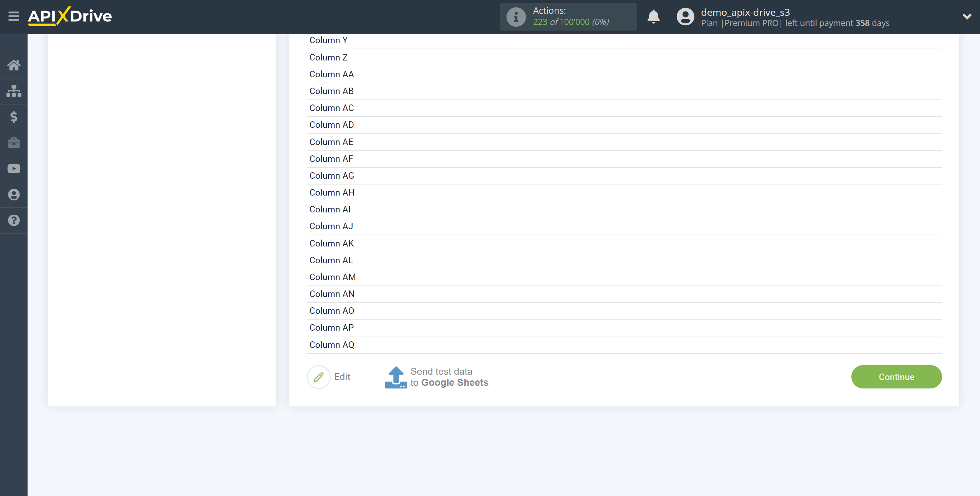The width and height of the screenshot is (980, 496).
Task: Select the Column AD row
Action: (624, 125)
